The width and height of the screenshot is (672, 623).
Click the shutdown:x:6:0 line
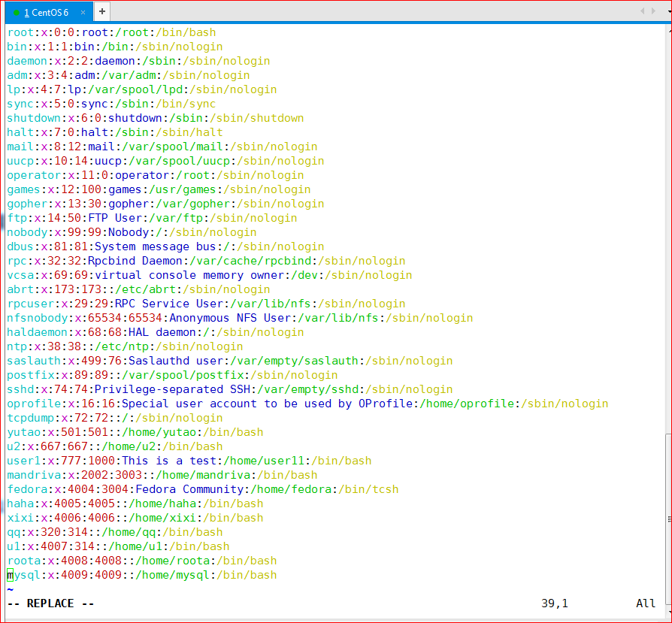(156, 118)
